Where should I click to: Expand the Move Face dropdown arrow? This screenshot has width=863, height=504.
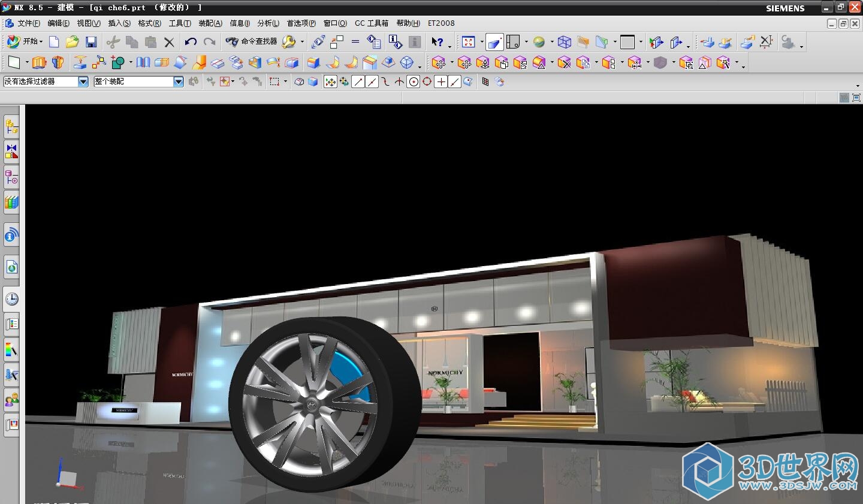coord(452,62)
